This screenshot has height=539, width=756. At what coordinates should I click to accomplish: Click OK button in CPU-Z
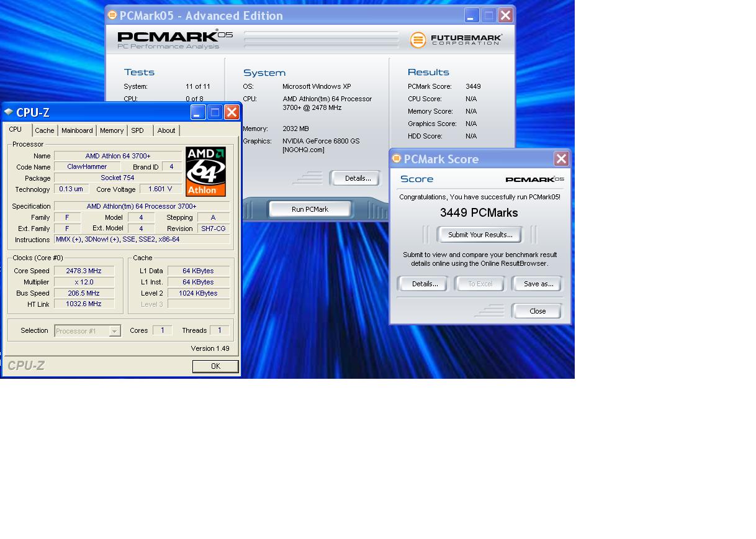pos(215,366)
